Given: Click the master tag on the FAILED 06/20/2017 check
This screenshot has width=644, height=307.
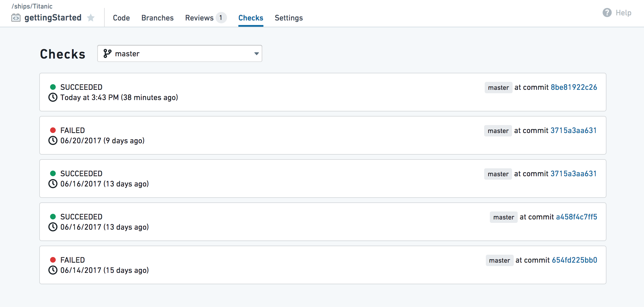Looking at the screenshot, I should point(498,131).
